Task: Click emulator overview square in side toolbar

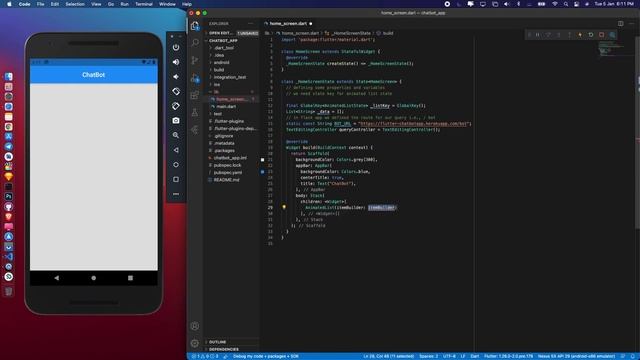Action: point(176,179)
